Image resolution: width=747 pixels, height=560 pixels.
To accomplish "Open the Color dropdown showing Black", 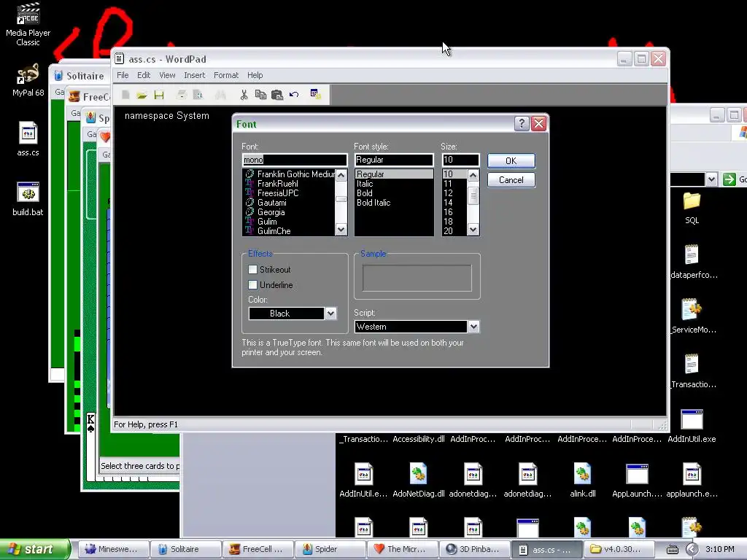I will point(330,314).
